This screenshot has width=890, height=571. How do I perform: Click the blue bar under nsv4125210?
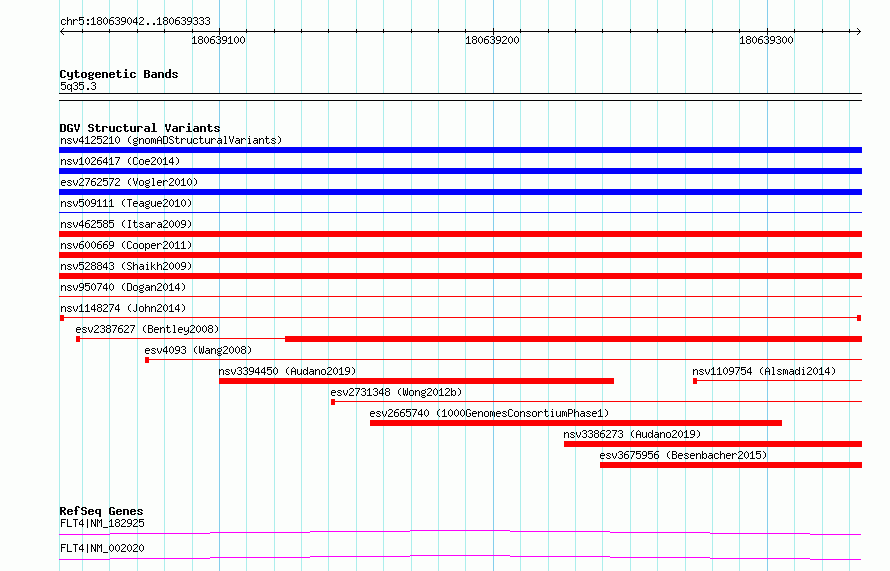[460, 150]
